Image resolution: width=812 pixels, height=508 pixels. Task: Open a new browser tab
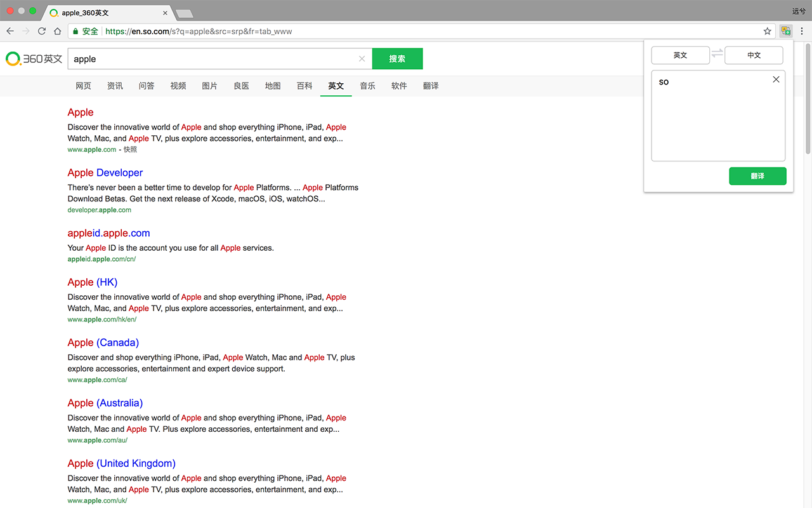[184, 13]
